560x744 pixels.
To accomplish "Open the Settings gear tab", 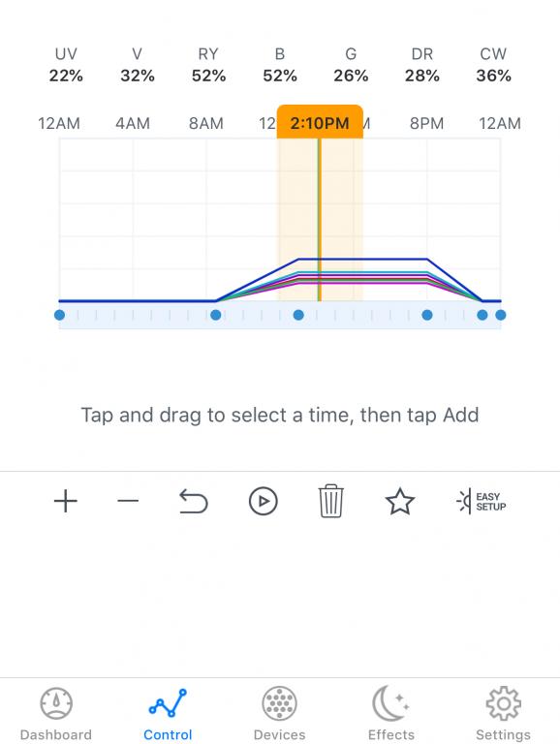I will [503, 714].
